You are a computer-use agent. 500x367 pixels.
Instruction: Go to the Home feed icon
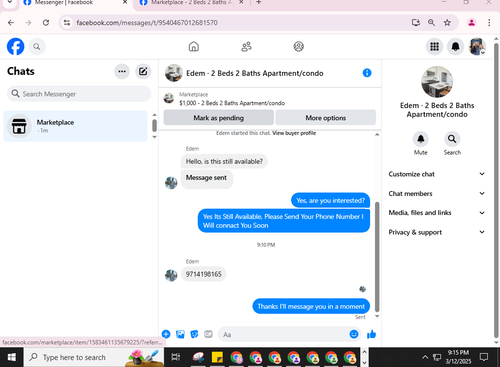point(194,46)
